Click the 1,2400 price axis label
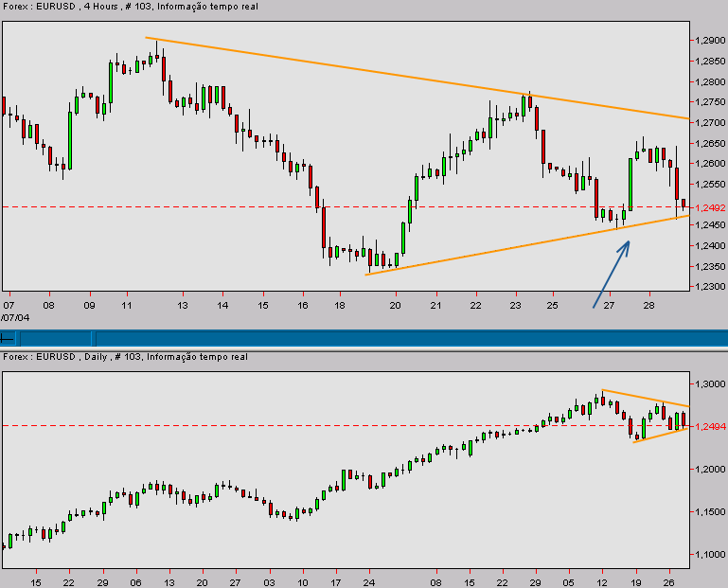 click(710, 245)
